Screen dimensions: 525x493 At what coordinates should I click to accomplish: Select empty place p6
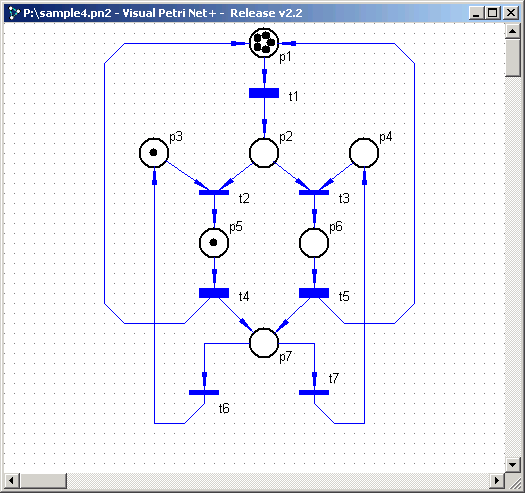click(x=314, y=243)
